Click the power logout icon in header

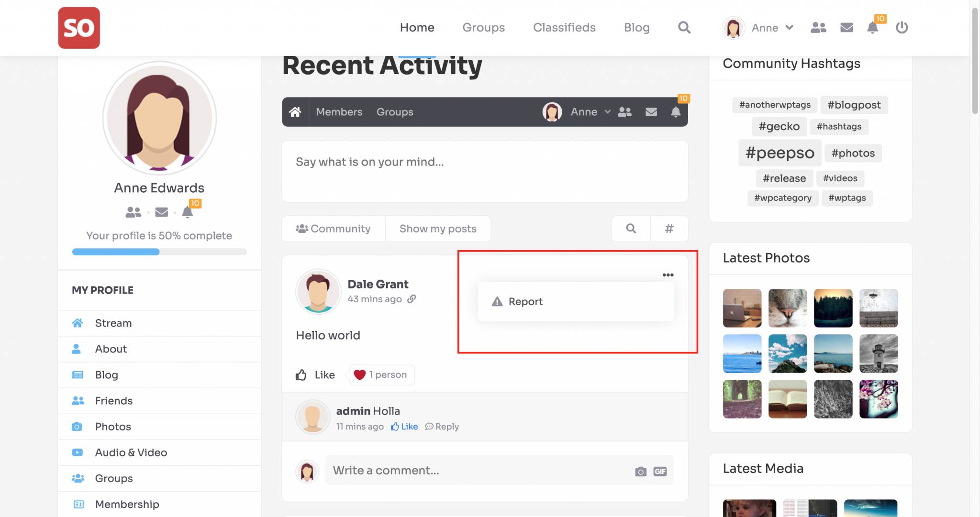[x=902, y=28]
